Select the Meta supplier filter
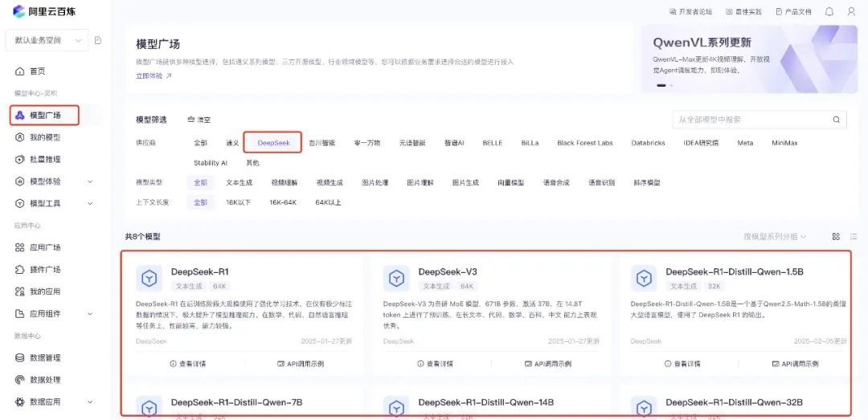 pos(745,143)
